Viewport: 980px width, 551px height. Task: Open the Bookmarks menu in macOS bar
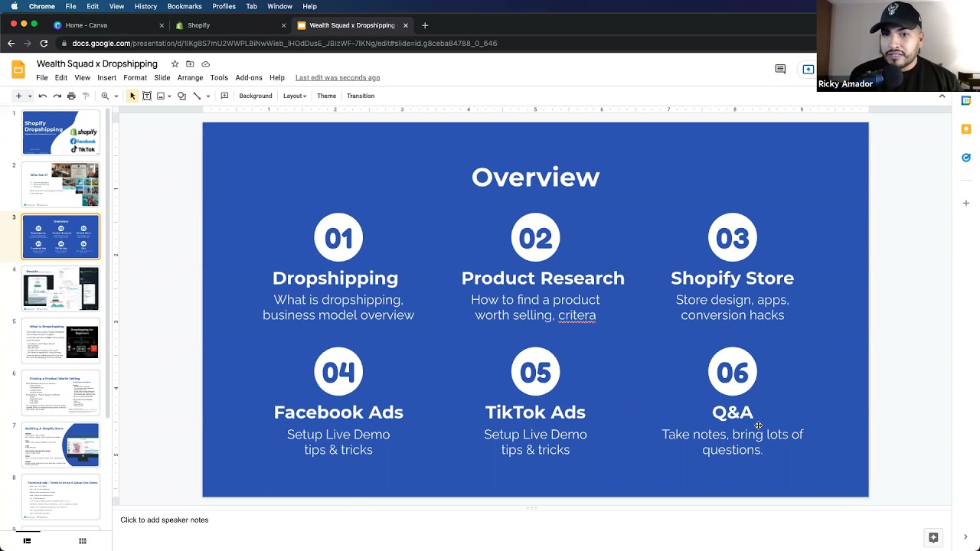click(x=185, y=6)
